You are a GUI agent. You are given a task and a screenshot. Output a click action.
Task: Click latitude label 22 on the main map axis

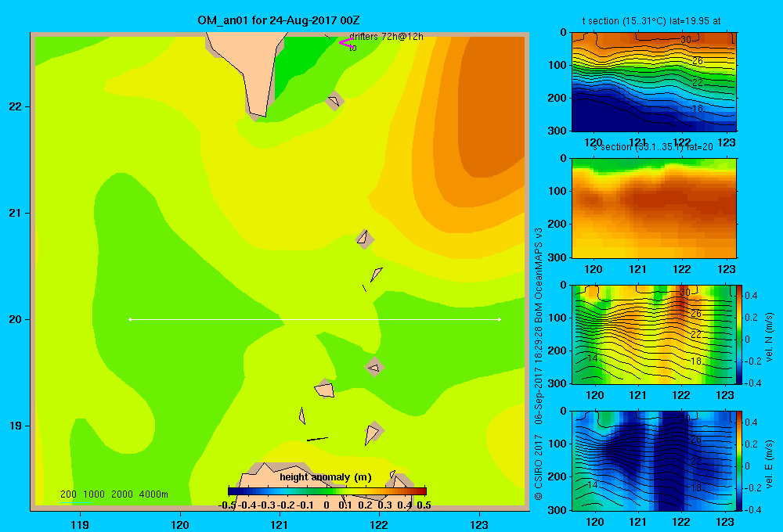tap(15, 106)
